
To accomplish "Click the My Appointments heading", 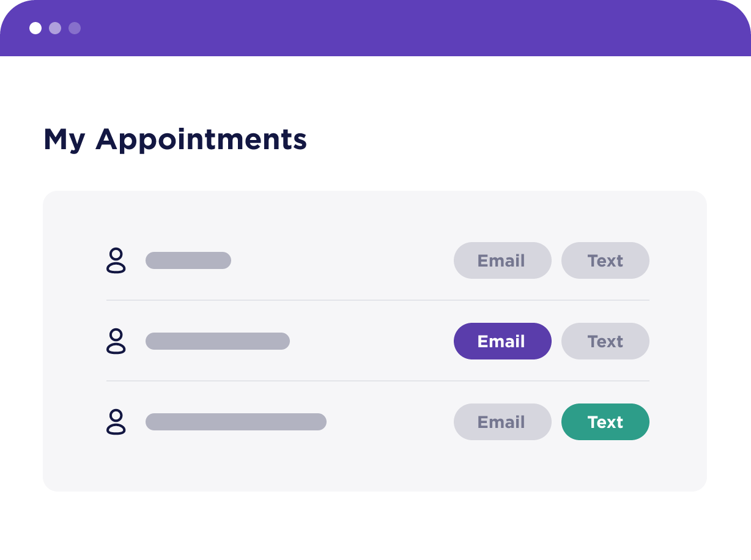I will (175, 139).
